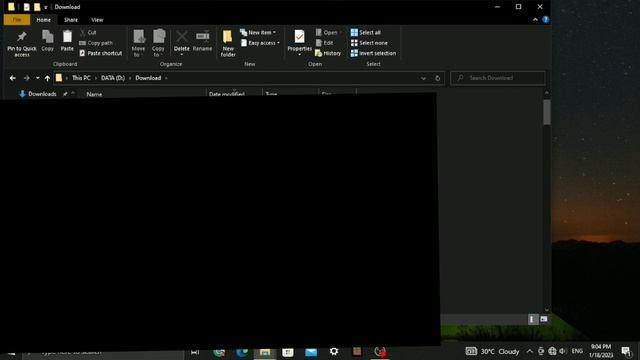Open the Move to dropdown button
Image resolution: width=640 pixels, height=360 pixels.
click(138, 43)
